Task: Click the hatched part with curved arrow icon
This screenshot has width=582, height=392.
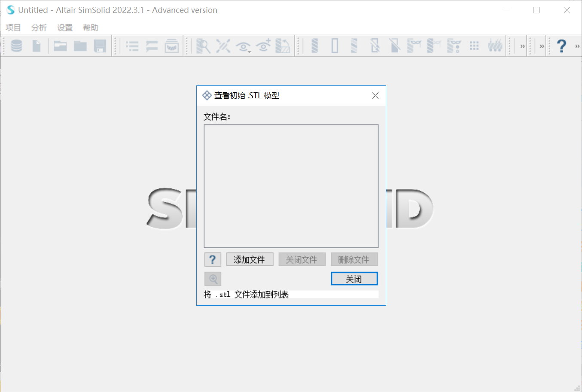Action: 283,46
